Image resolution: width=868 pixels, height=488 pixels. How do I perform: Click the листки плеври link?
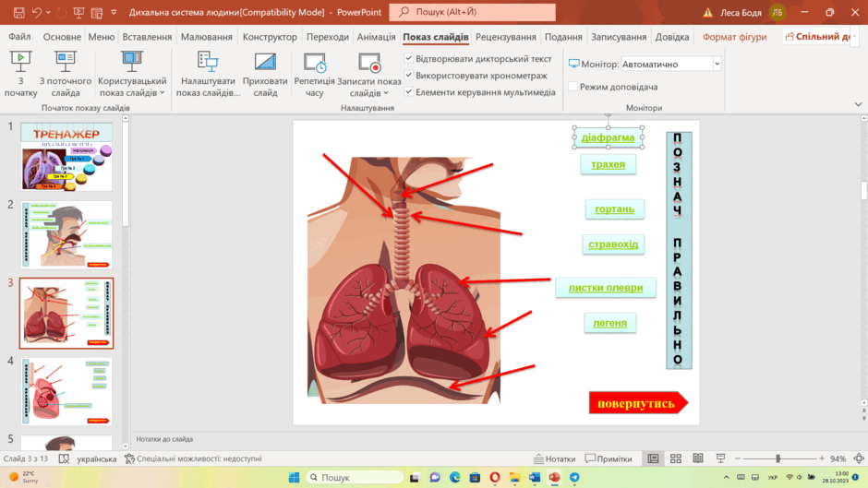(606, 288)
